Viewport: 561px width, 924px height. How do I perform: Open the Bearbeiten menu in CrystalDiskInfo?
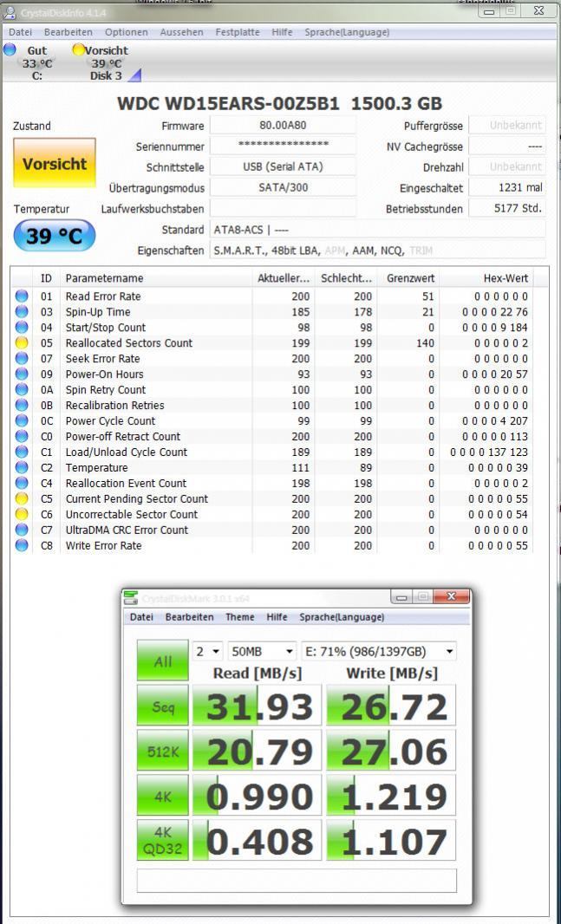(68, 32)
